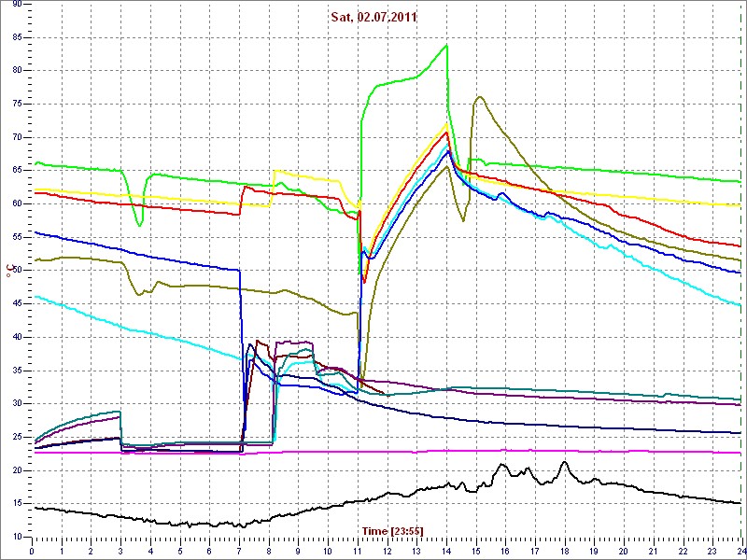Image resolution: width=747 pixels, height=560 pixels.
Task: Select the 45 tick label on temperature axis
Action: 17,304
